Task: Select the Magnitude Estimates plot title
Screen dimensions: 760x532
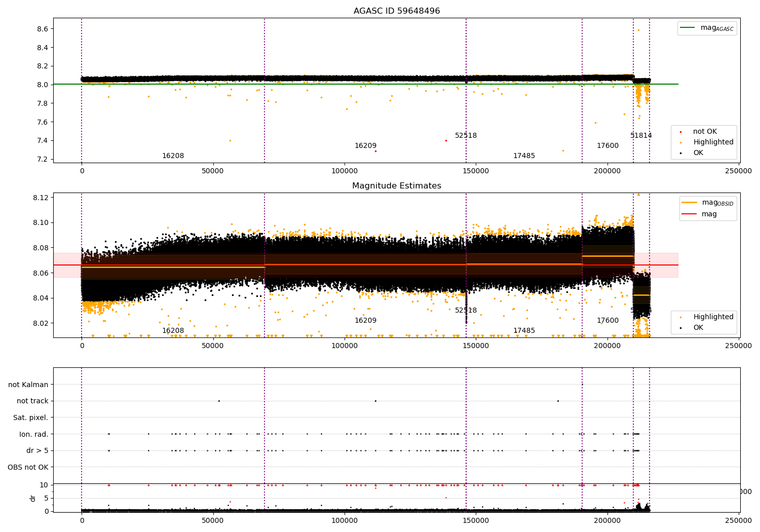Action: (397, 186)
